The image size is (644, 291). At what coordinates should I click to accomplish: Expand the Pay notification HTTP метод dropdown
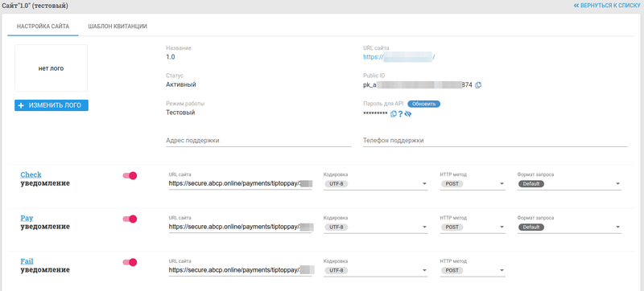pos(473,227)
